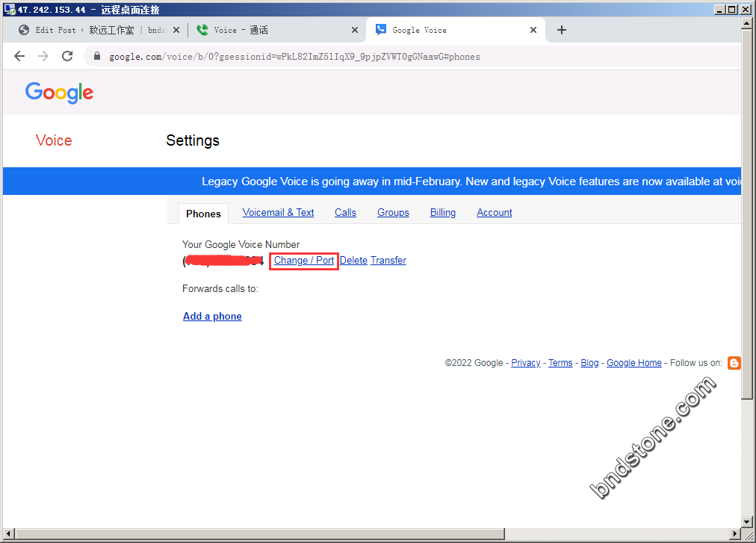Viewport: 756px width, 543px height.
Task: Click the browser forward arrow
Action: pyautogui.click(x=43, y=57)
